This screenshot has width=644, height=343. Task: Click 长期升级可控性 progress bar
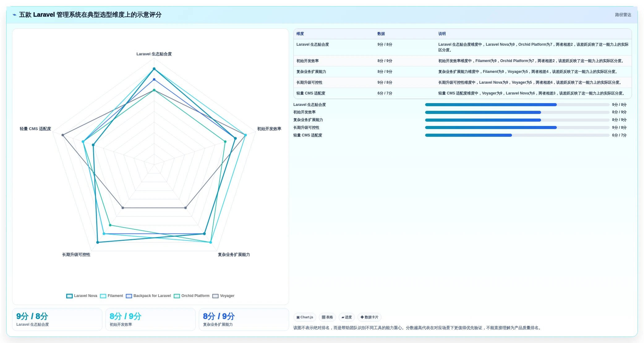coord(517,128)
